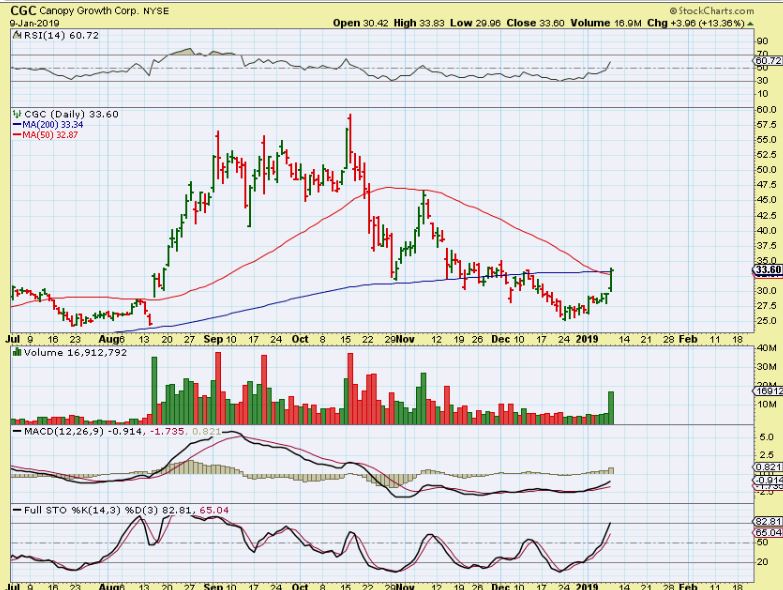Click the Open 30.42 header value

point(361,23)
